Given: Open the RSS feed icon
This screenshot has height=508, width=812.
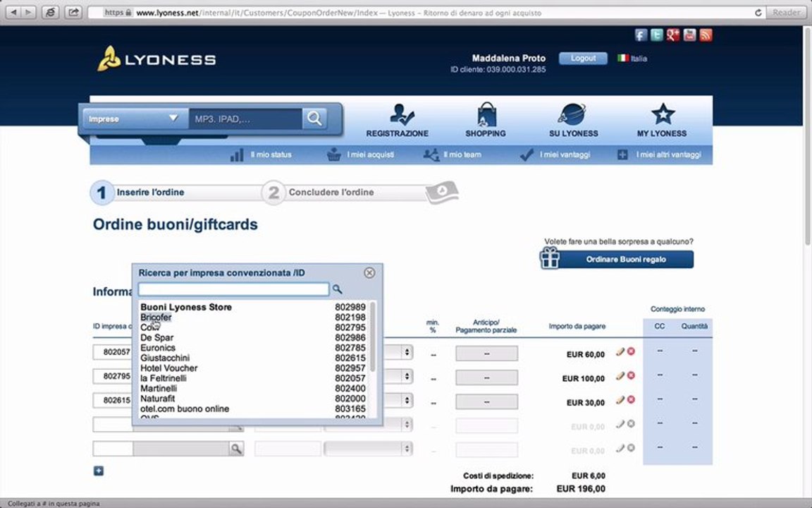Looking at the screenshot, I should tap(706, 35).
